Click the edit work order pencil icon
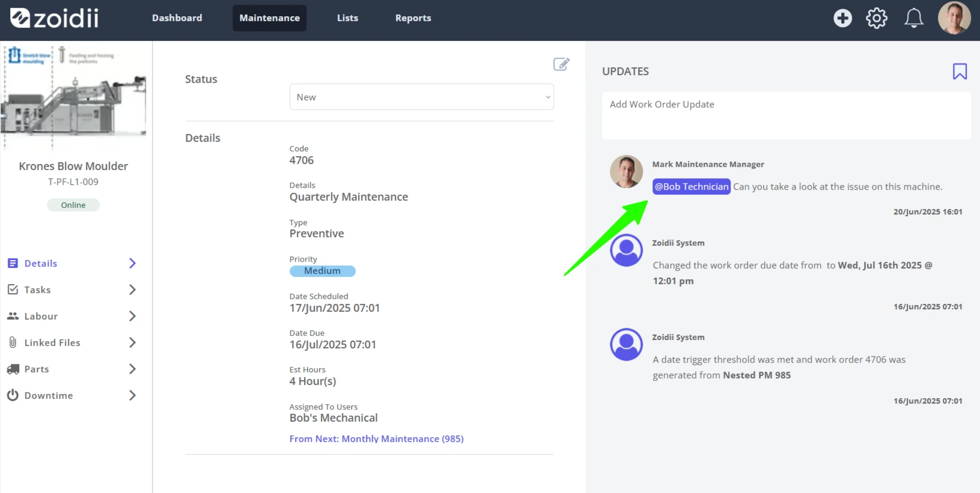The width and height of the screenshot is (980, 493). [561, 64]
